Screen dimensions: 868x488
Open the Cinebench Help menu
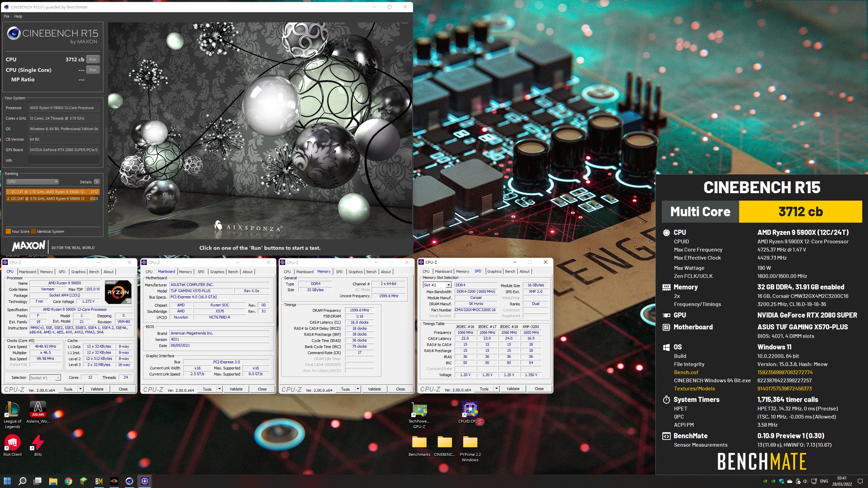(x=18, y=16)
